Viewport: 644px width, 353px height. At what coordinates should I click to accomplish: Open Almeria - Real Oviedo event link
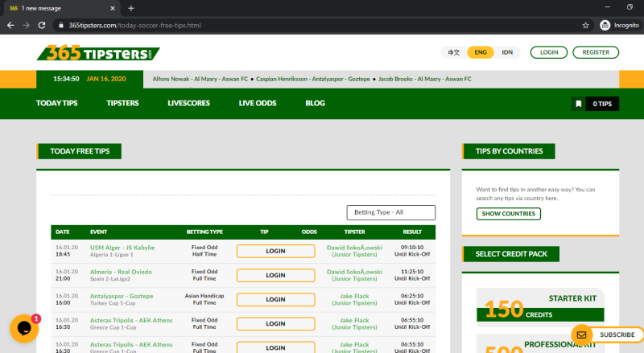[x=121, y=272]
